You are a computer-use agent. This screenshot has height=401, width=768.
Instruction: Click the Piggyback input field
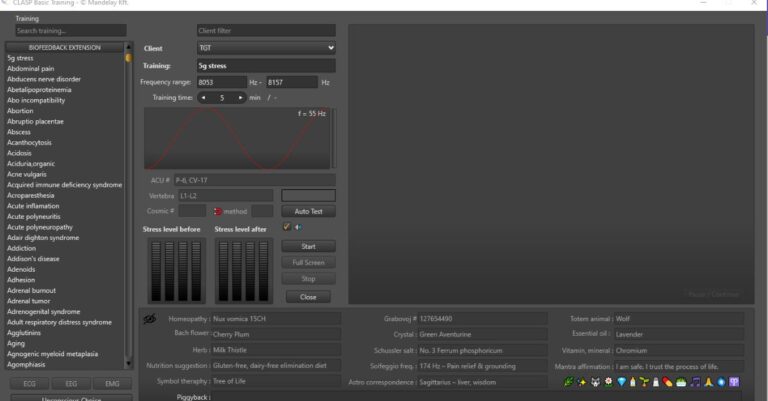click(x=477, y=397)
